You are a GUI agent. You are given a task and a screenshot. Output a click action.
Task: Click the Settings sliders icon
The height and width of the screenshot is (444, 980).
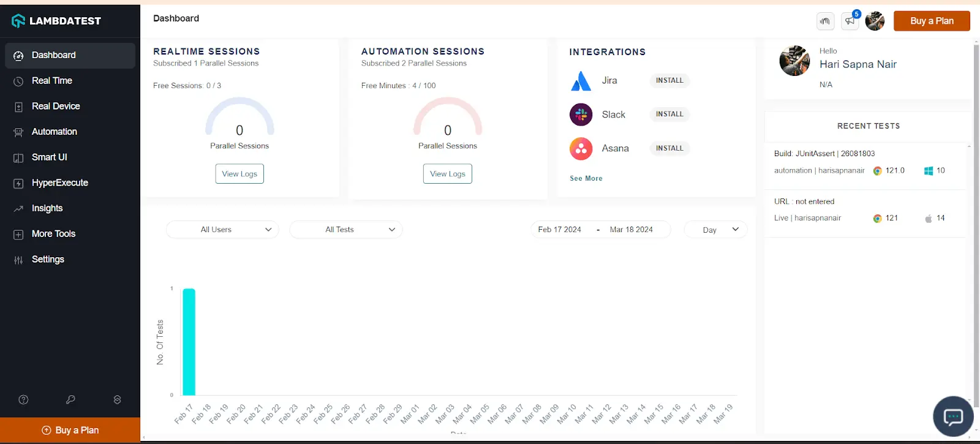point(18,260)
